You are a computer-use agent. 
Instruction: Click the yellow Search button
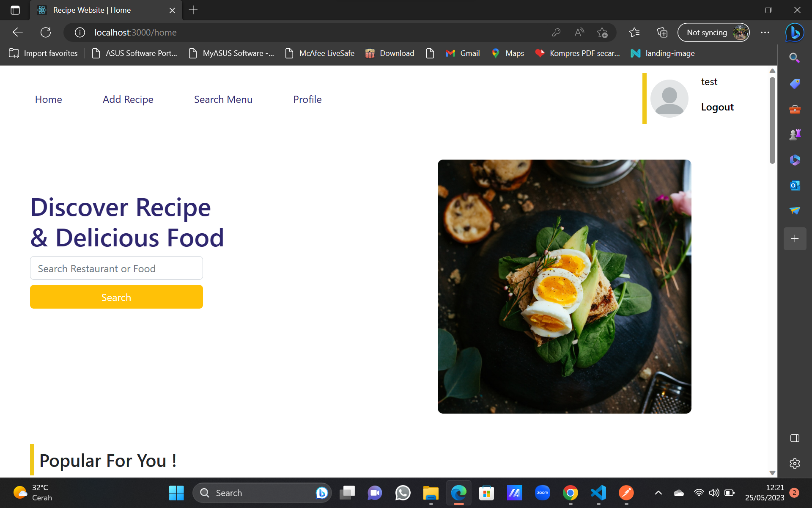[x=116, y=297]
